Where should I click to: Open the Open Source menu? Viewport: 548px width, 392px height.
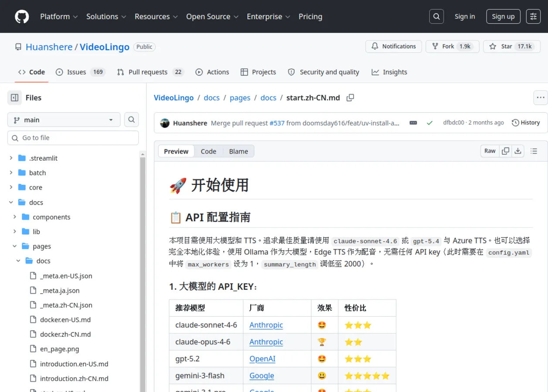coord(212,17)
